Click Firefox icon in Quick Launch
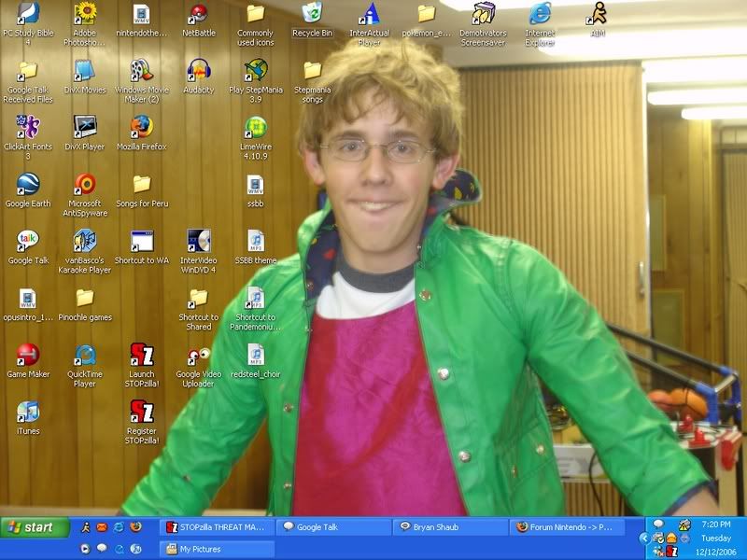This screenshot has height=560, width=747. click(x=135, y=526)
